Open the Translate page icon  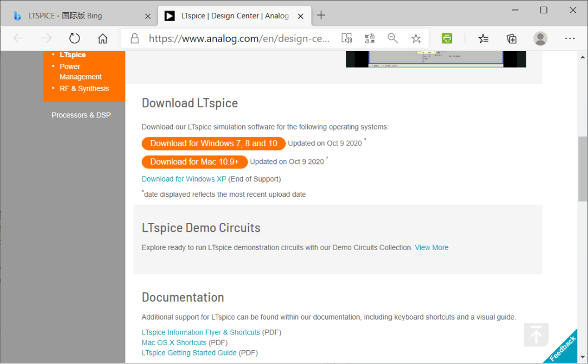point(370,38)
